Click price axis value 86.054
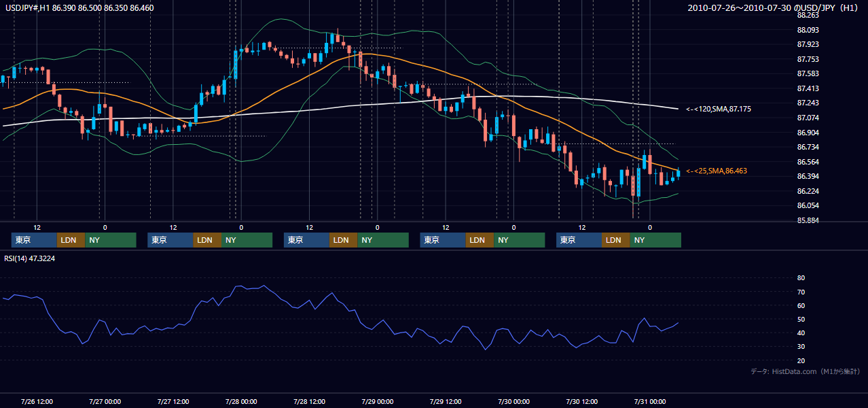Image resolution: width=868 pixels, height=408 pixels. coord(808,206)
